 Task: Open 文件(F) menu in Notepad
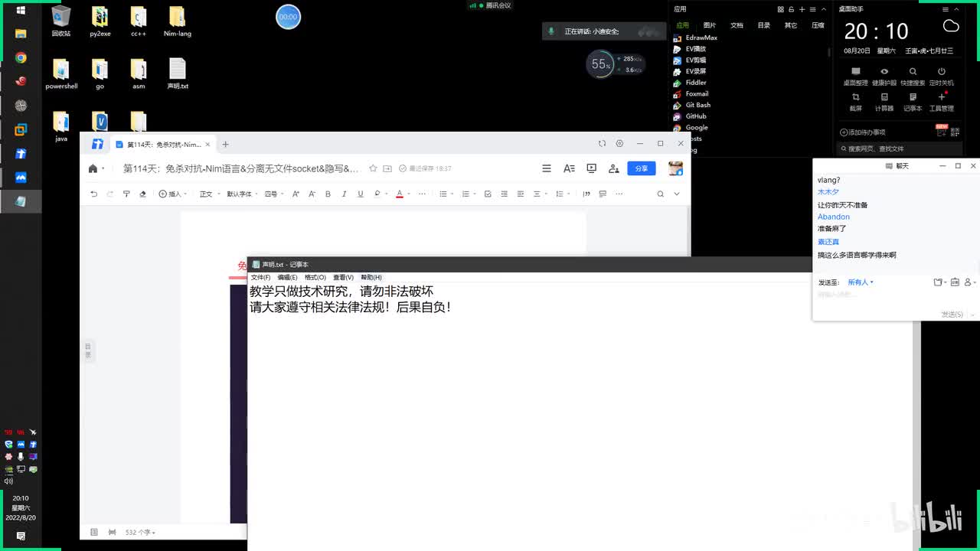pos(260,277)
